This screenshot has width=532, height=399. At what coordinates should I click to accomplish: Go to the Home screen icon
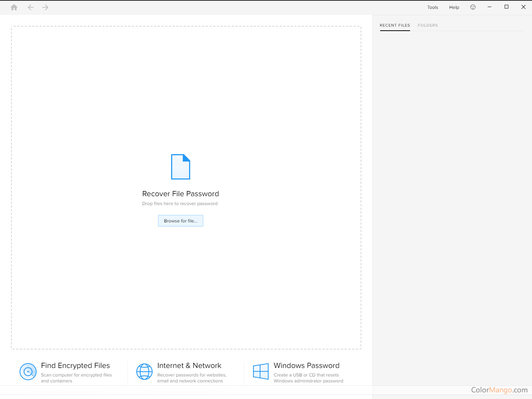[x=14, y=7]
